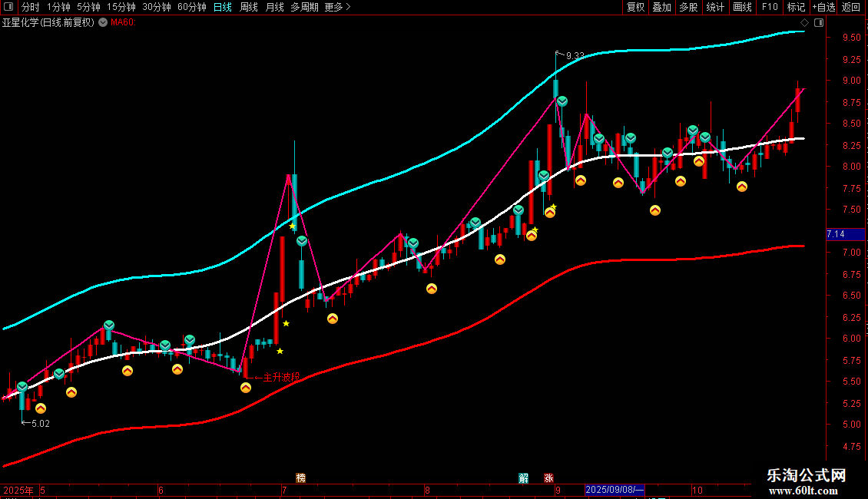Click the diamond icon above the chart
This screenshot has height=499, width=868.
tap(804, 23)
